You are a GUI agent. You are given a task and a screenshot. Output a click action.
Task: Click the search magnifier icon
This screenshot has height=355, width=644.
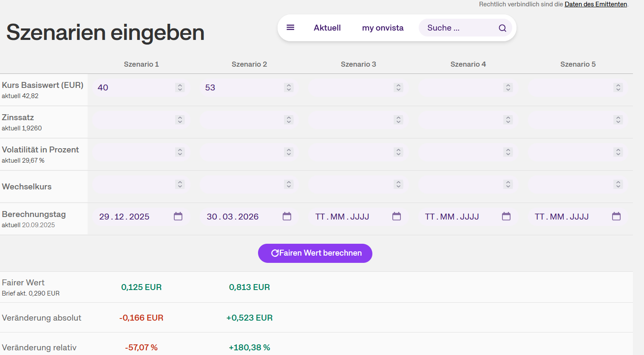(x=502, y=28)
